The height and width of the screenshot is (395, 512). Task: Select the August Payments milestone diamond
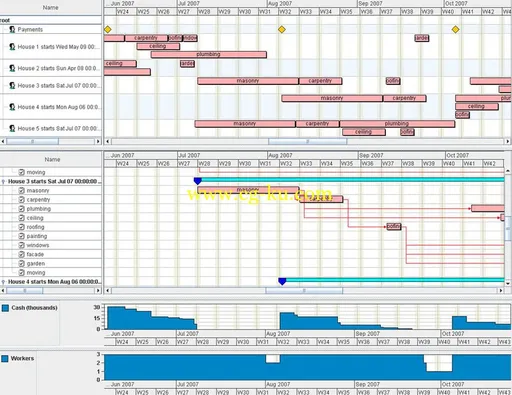pyautogui.click(x=282, y=29)
